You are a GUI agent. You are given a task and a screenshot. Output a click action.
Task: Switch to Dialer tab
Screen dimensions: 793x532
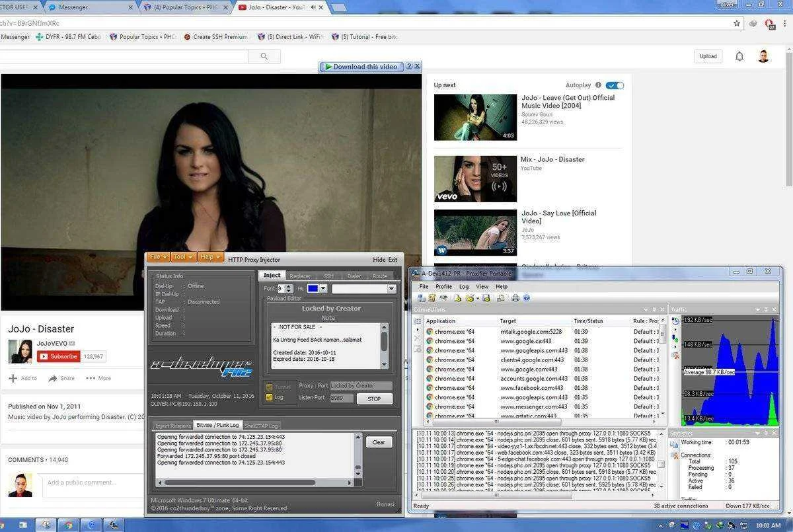pyautogui.click(x=354, y=276)
